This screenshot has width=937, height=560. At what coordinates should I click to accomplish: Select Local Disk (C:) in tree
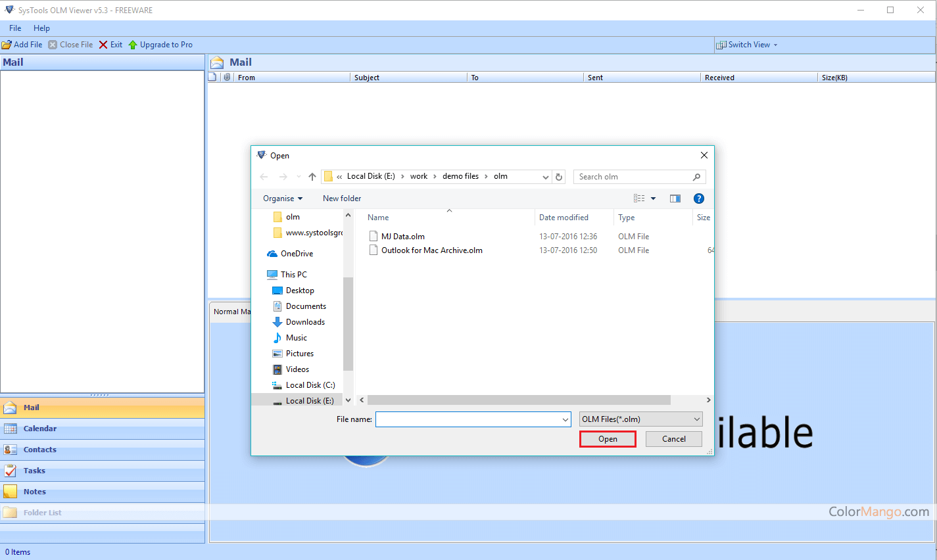coord(304,385)
